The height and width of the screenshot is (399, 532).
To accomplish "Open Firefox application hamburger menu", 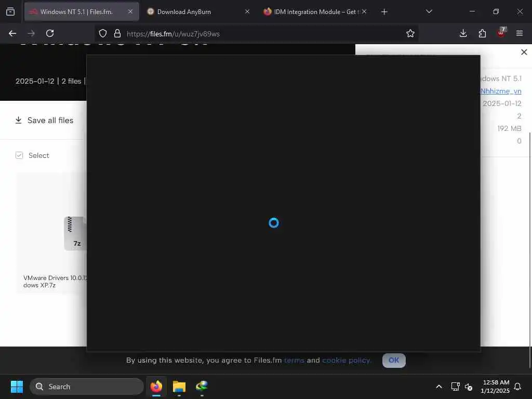I will coord(520,33).
